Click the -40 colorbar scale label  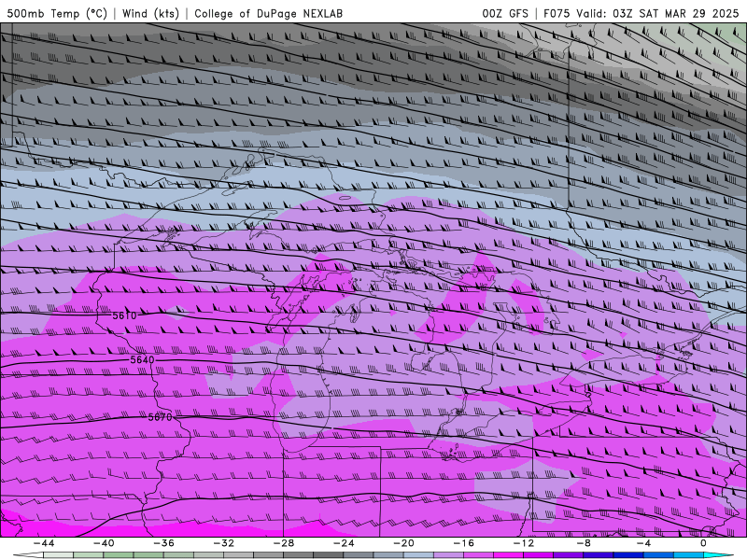104,543
